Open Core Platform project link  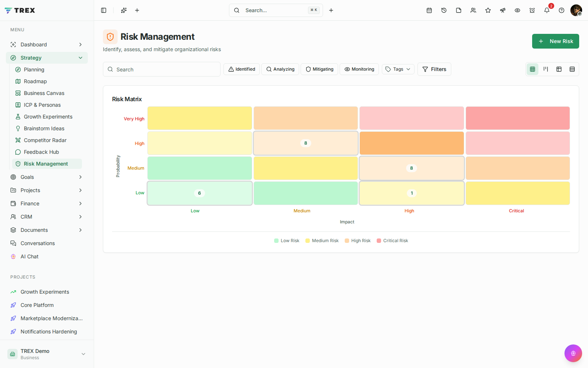coord(47,305)
